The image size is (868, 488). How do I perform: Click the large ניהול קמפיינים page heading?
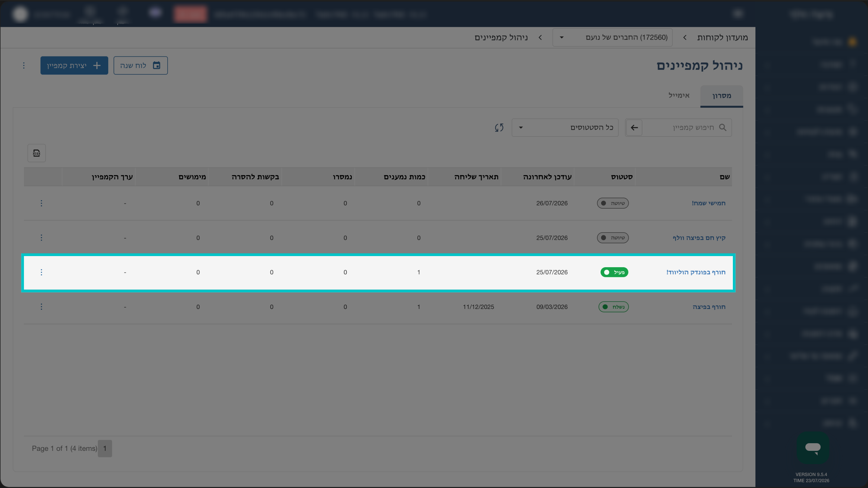[700, 65]
